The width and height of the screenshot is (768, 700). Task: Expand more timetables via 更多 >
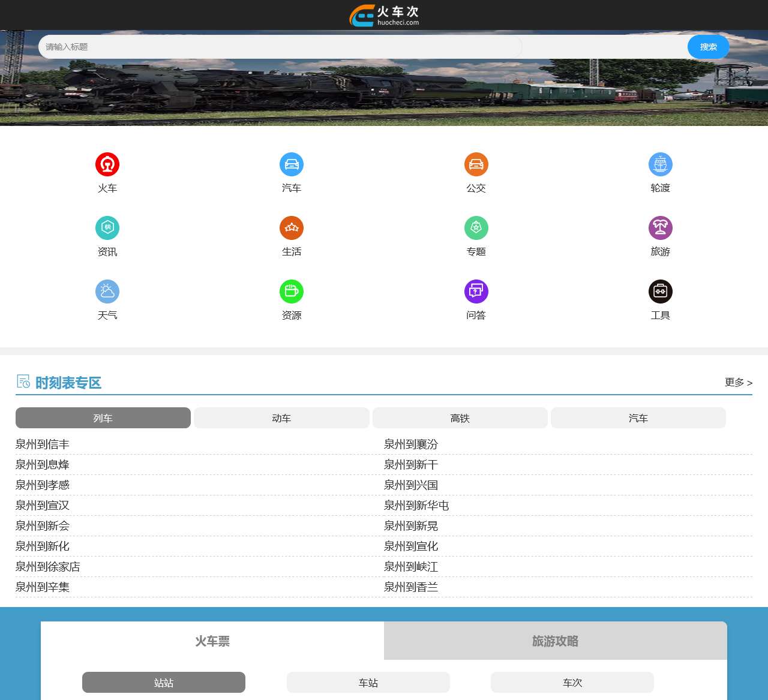(x=738, y=383)
